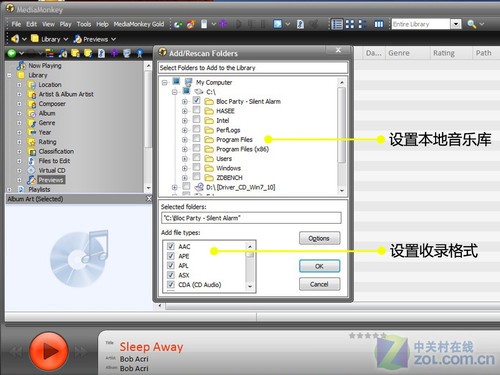The width and height of the screenshot is (500, 375).
Task: Check the HASEE folder checkbox
Action: 197,110
